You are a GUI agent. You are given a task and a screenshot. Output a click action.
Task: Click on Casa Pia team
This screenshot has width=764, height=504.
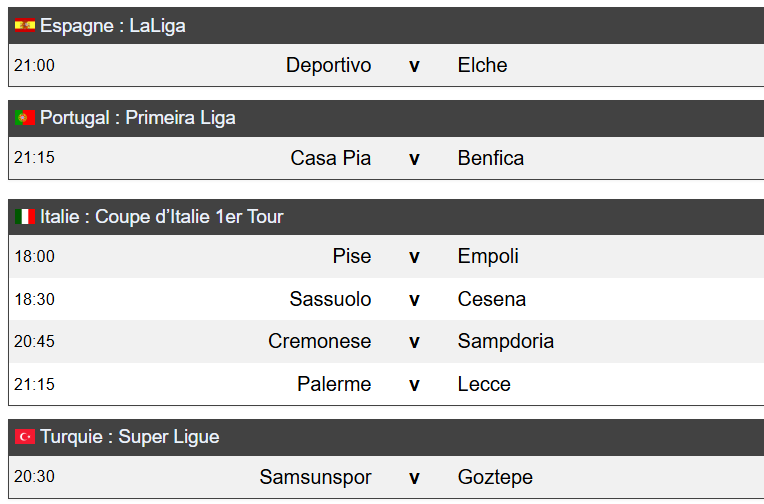331,158
